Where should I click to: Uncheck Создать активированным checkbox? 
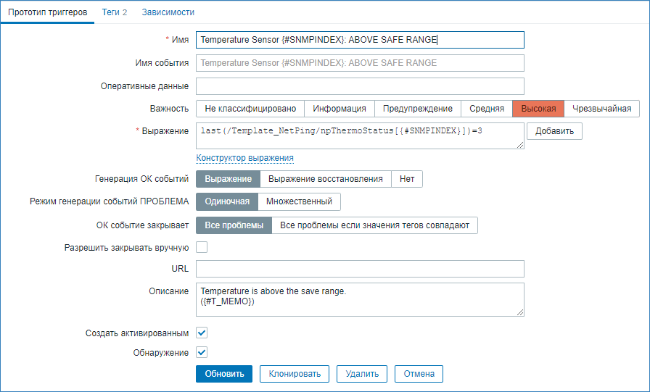click(202, 333)
